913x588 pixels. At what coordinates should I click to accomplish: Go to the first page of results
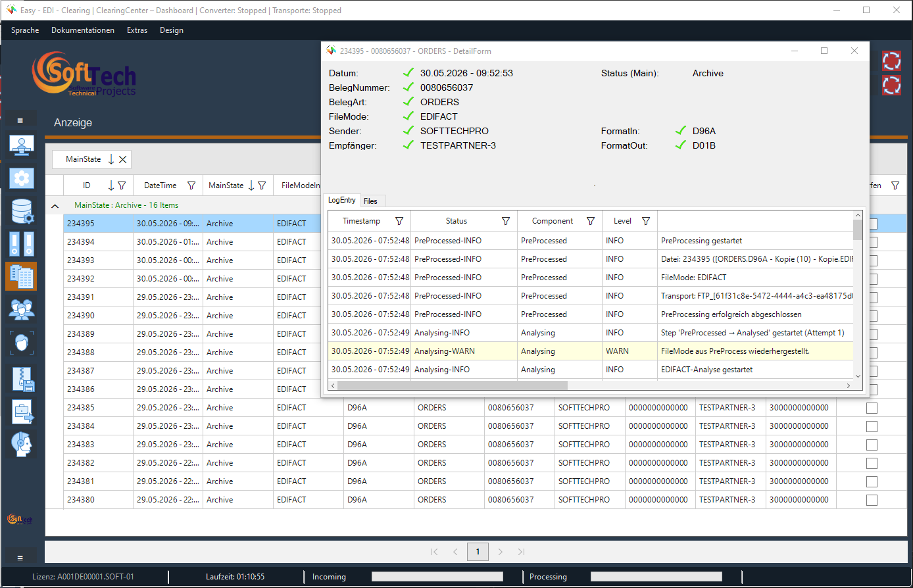click(x=434, y=552)
